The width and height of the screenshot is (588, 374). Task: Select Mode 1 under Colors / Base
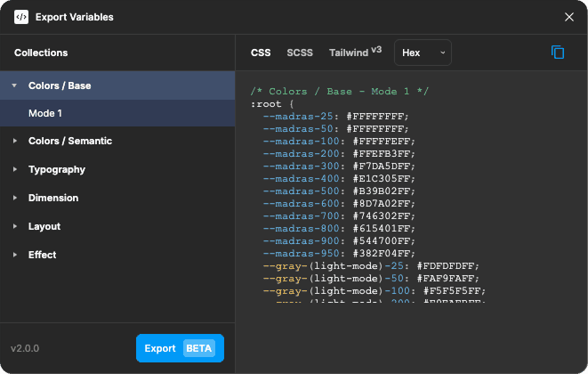[x=117, y=113]
